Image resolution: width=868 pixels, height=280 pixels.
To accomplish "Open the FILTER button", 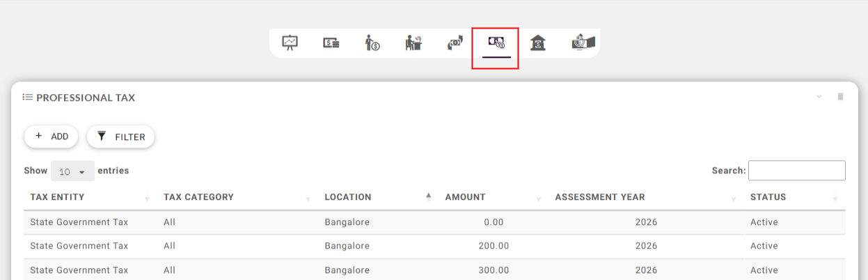I will pos(120,137).
